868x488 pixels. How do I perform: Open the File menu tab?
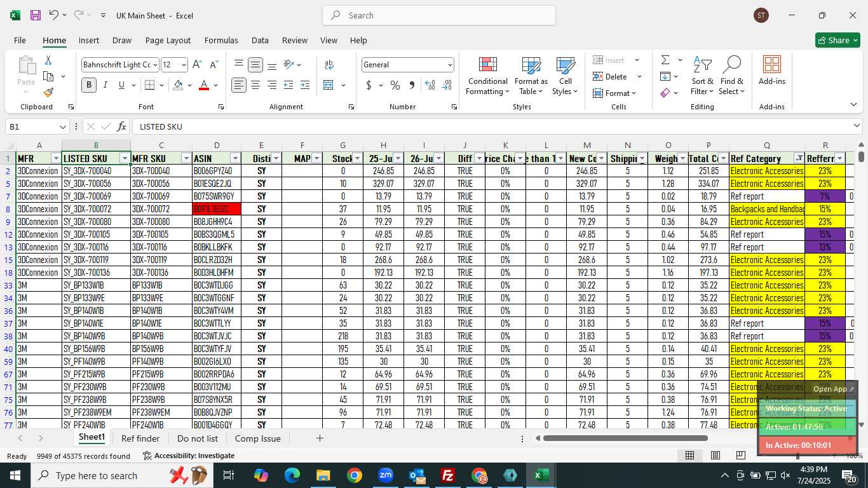click(20, 40)
